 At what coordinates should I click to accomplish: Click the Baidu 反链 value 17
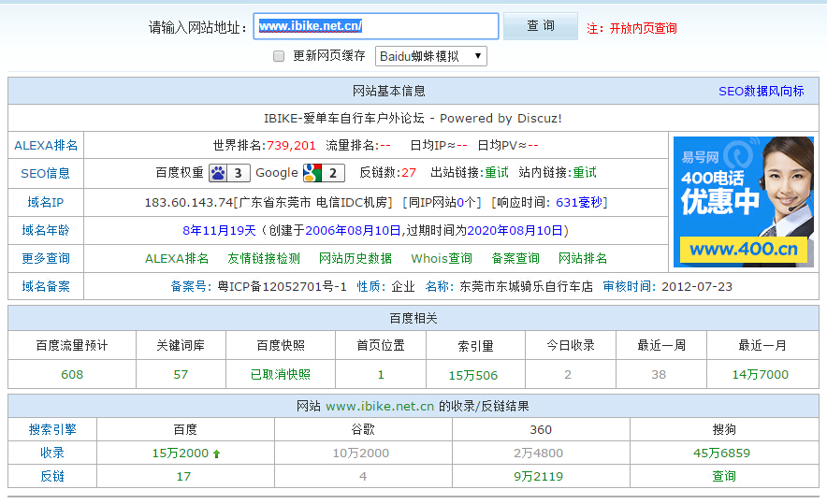pyautogui.click(x=183, y=477)
